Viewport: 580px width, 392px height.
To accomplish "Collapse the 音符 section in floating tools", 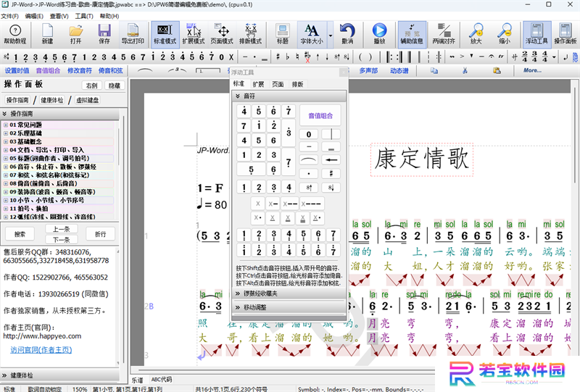I will [289, 96].
